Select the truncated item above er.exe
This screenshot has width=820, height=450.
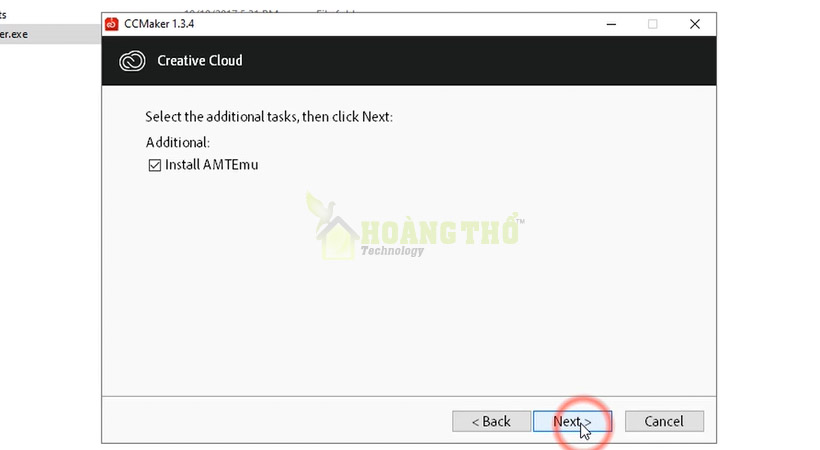click(x=3, y=15)
